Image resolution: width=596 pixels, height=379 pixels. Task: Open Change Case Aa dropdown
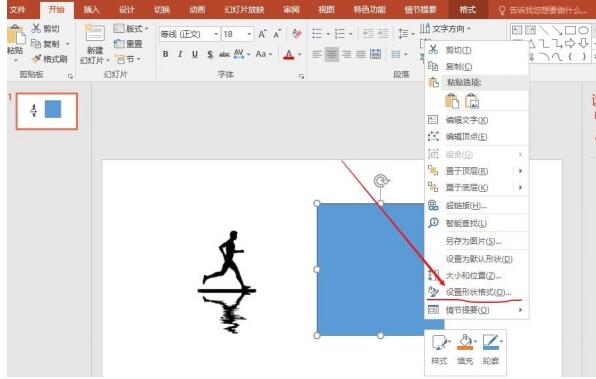[264, 54]
